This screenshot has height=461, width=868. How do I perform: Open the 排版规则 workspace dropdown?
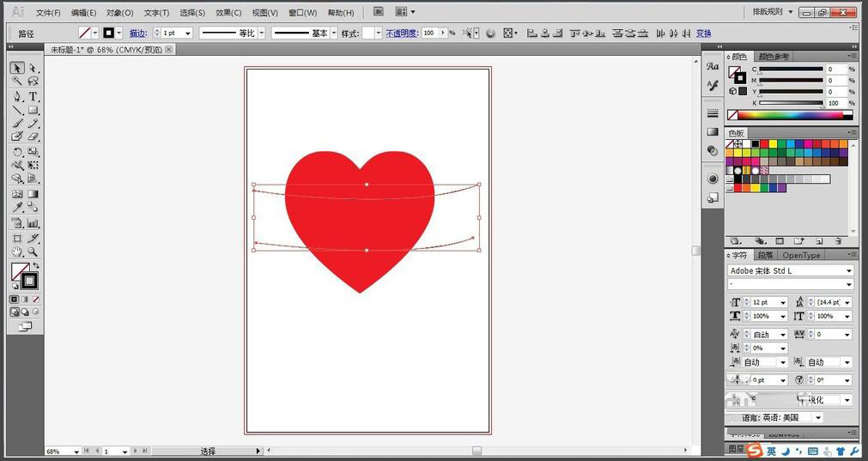coord(788,13)
